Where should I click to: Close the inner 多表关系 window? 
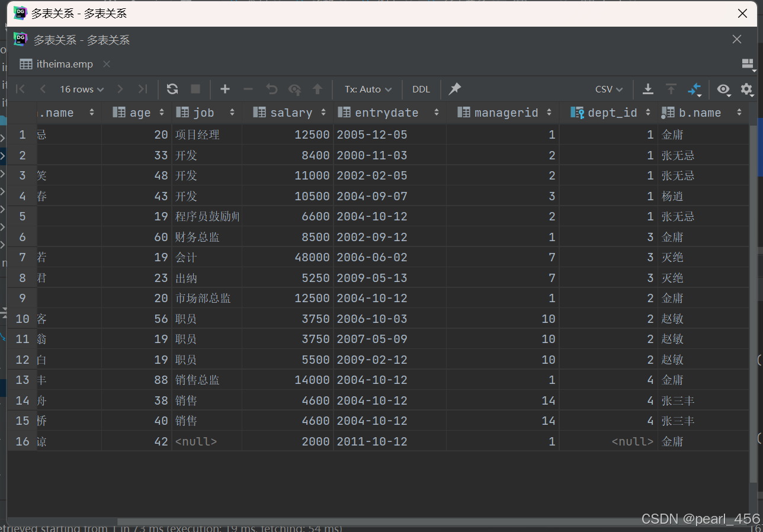click(737, 39)
